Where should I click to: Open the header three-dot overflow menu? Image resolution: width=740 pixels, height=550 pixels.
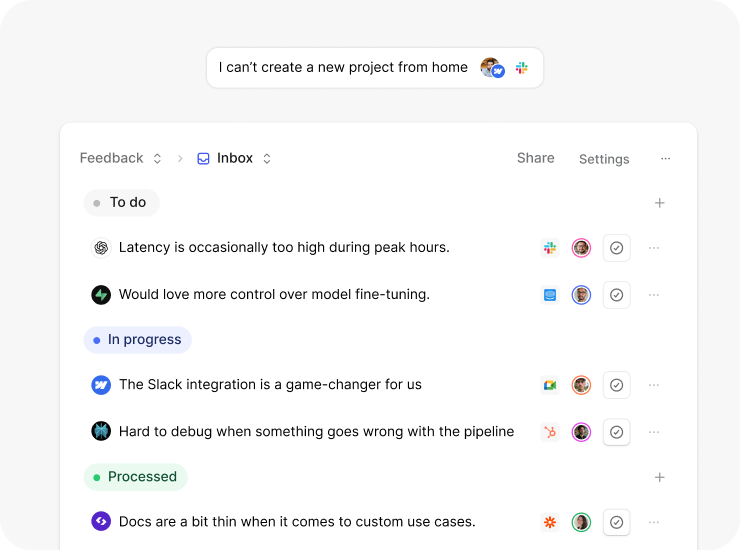tap(666, 158)
